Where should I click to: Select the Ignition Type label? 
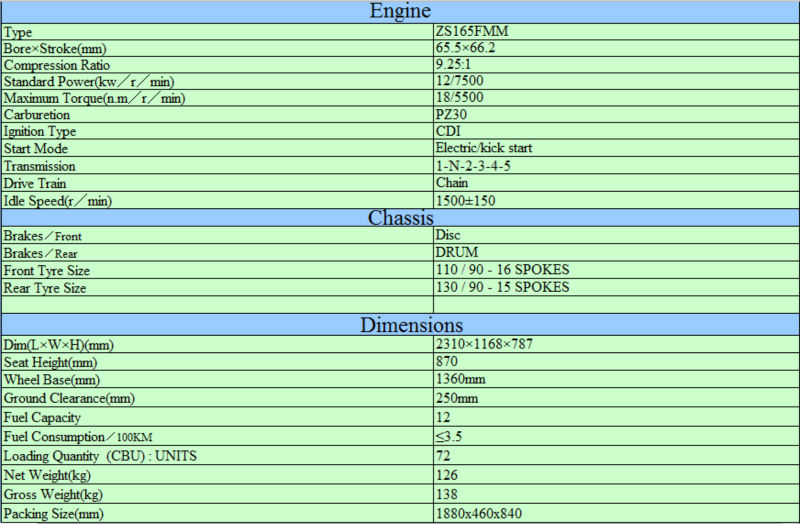coord(40,132)
